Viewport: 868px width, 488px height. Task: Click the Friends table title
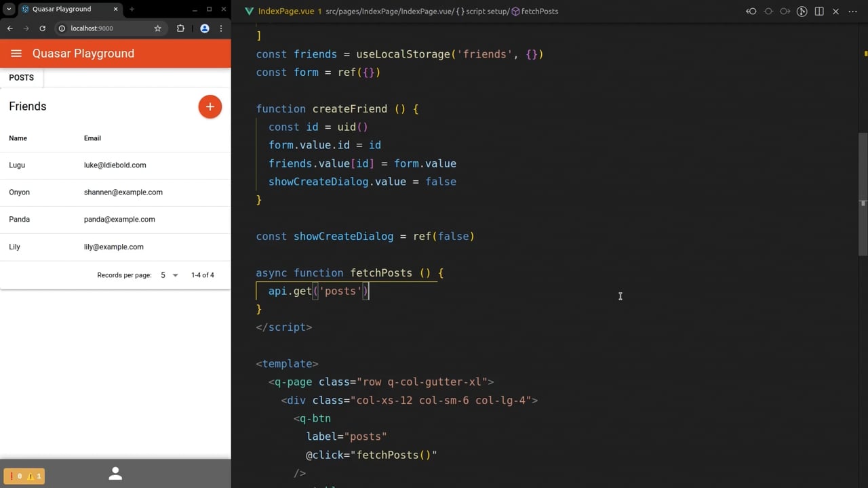point(28,106)
